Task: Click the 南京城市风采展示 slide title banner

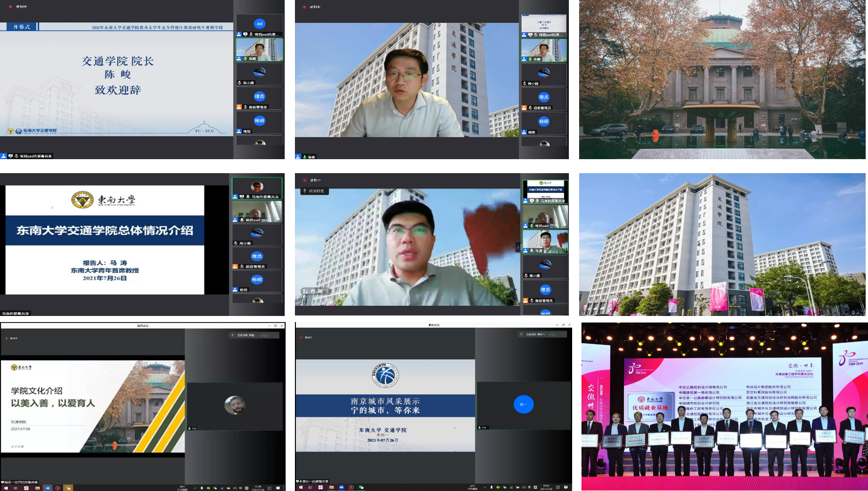Action: 385,406
